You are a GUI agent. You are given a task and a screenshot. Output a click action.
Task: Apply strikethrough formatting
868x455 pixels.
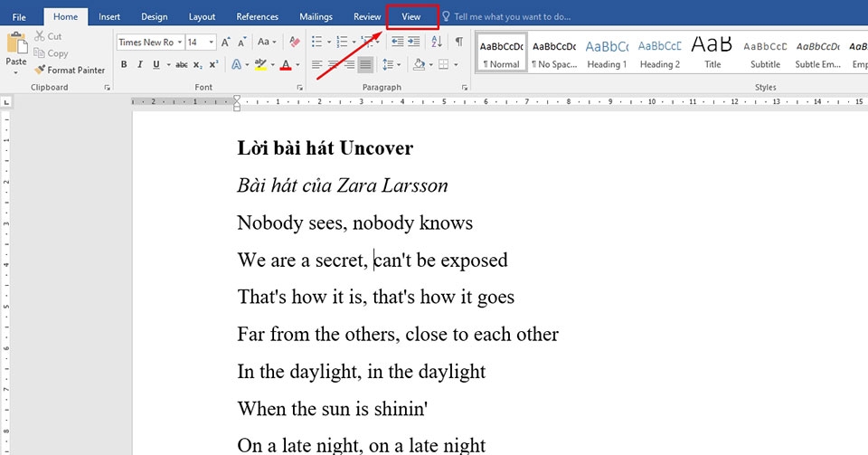coord(182,65)
